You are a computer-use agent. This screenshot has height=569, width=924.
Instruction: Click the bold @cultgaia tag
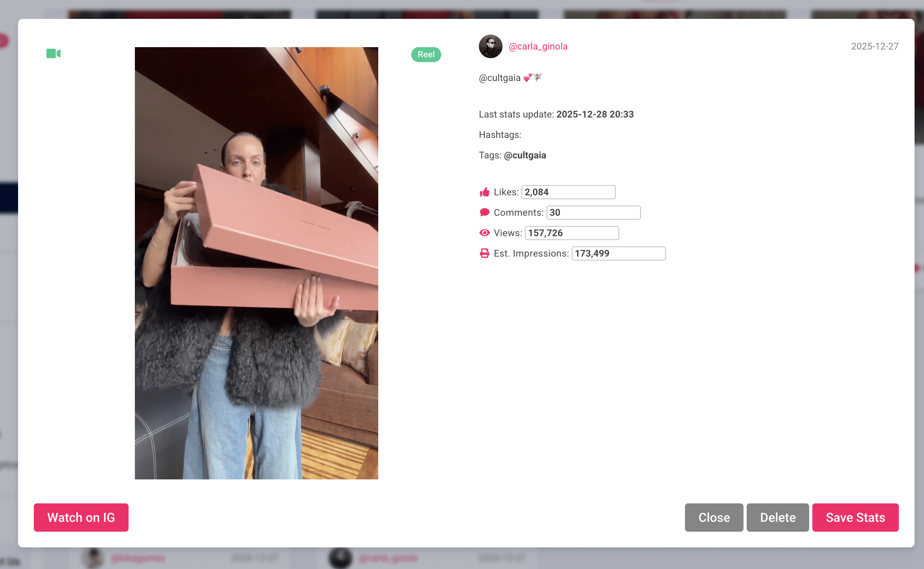coord(525,155)
